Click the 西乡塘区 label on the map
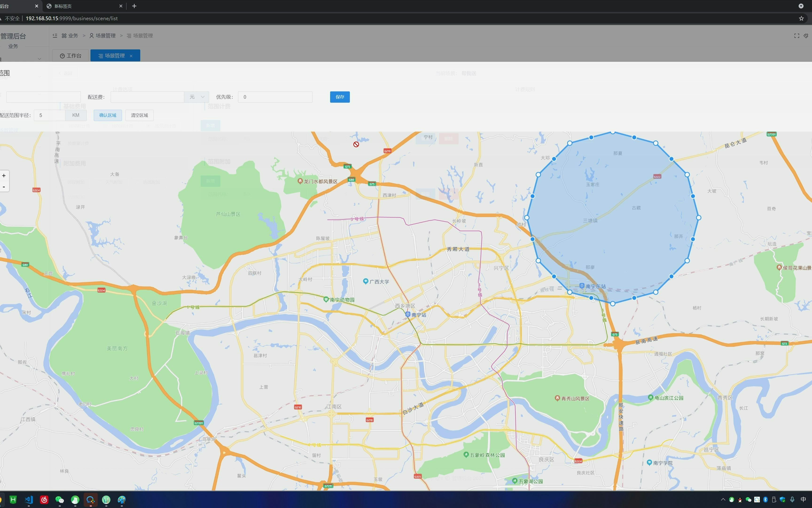The height and width of the screenshot is (508, 812). point(405,306)
